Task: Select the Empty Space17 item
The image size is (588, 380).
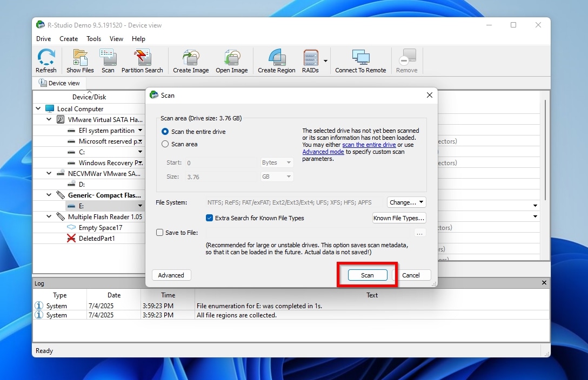Action: click(x=100, y=228)
